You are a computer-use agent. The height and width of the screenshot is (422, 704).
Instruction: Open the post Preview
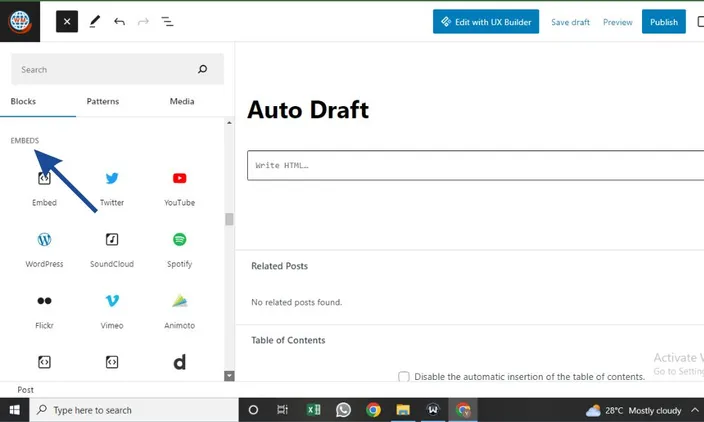tap(617, 22)
